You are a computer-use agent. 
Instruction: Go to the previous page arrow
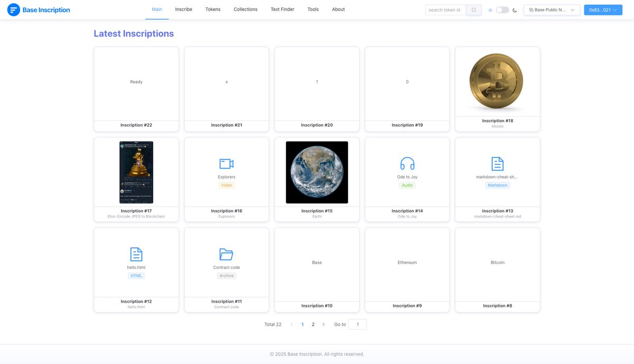292,324
